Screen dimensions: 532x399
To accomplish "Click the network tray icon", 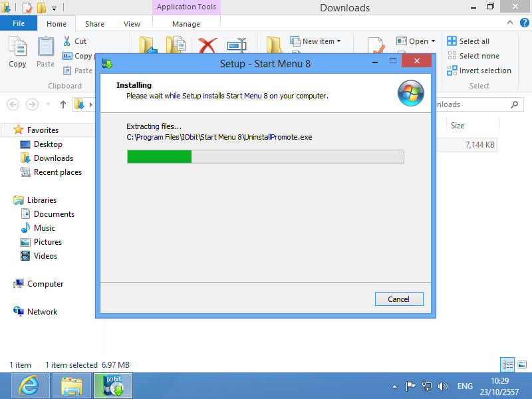I will tap(426, 386).
